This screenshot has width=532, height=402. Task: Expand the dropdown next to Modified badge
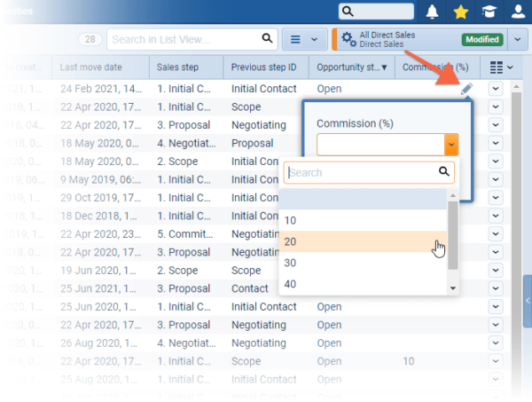[517, 39]
